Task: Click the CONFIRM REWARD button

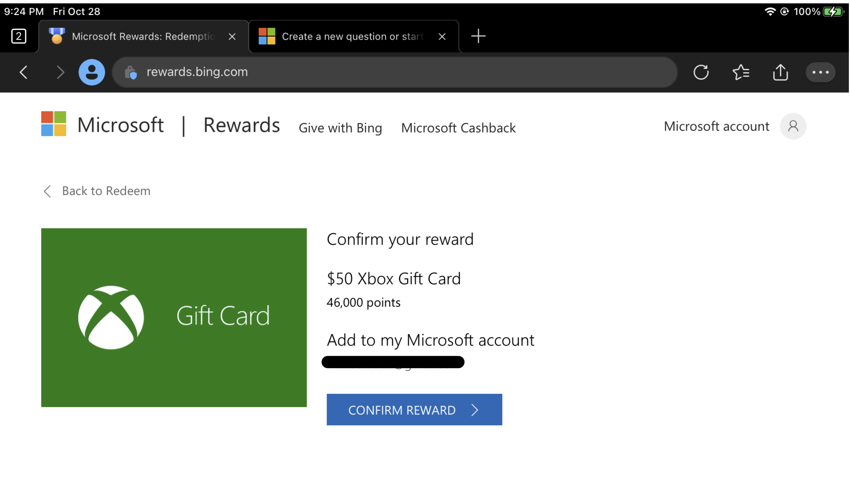Action: click(414, 410)
